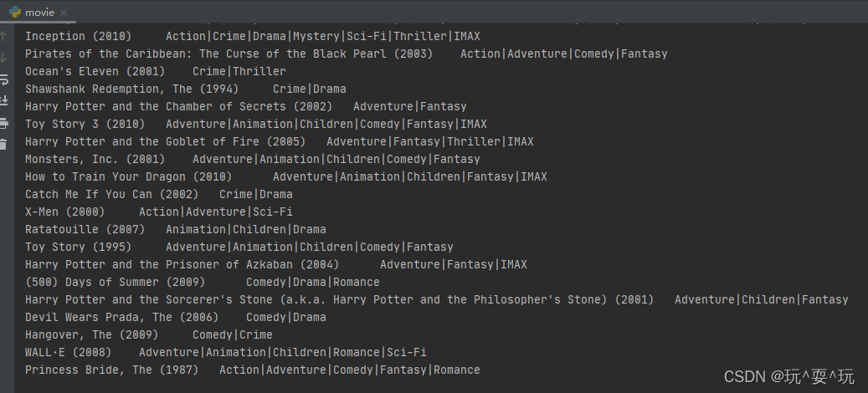Click the genres in the Monsters, Inc. row
Image resolution: width=868 pixels, height=393 pixels.
pyautogui.click(x=336, y=160)
